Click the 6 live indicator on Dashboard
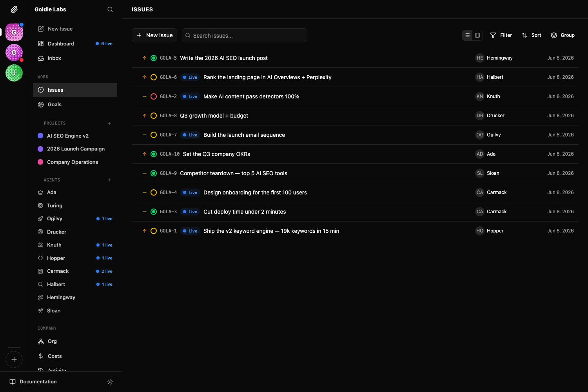 104,44
